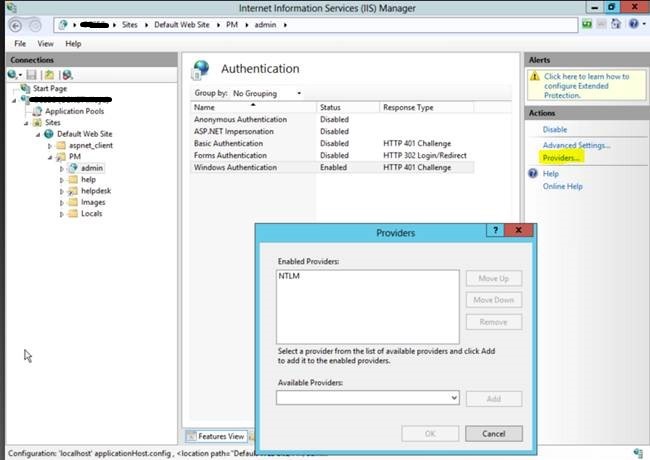This screenshot has height=460, width=650.
Task: Open the Available Providers combo box
Action: tap(368, 398)
